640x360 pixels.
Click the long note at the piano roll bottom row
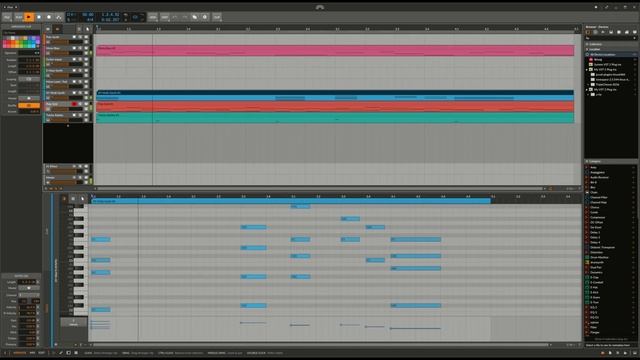coord(416,305)
